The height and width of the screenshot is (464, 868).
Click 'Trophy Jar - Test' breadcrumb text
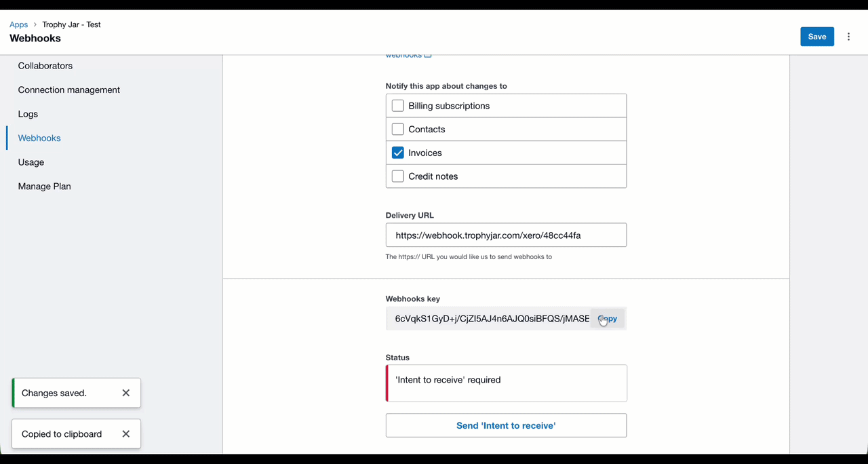point(71,24)
